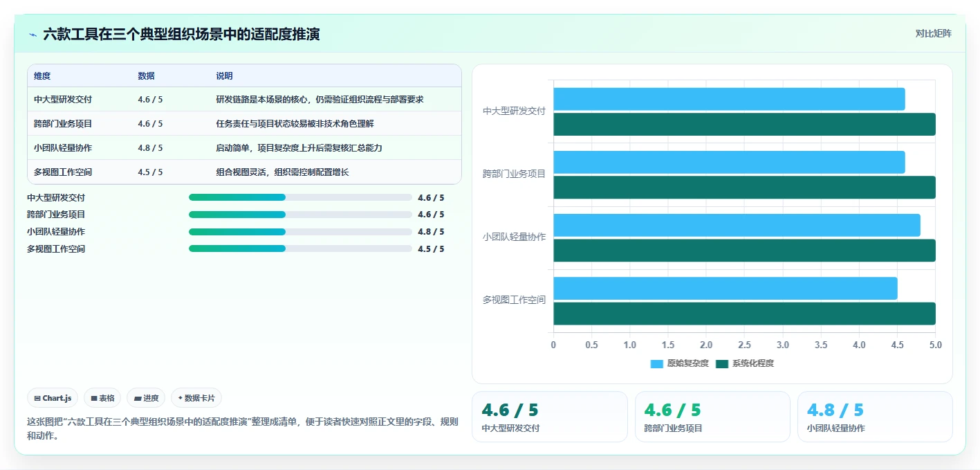
Task: Click the light blue bar for 跨部门业务项目
Action: (x=729, y=162)
